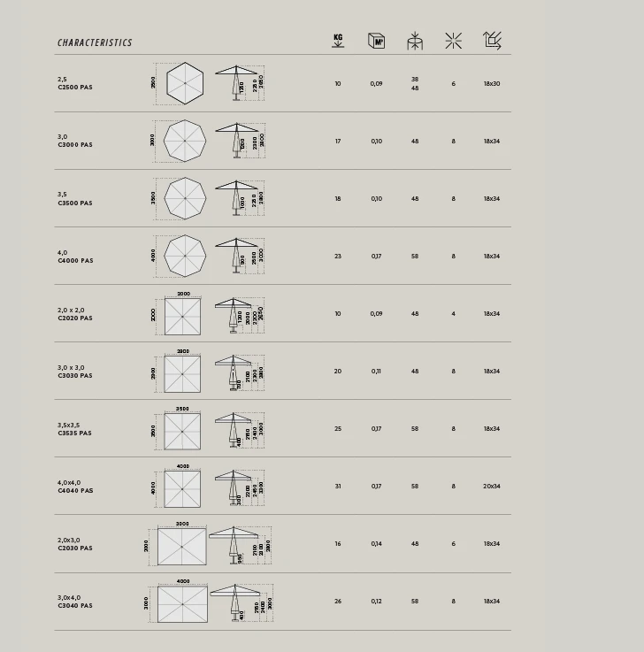Select the hexagon top-view diagram for C2500 PAS

[185, 83]
